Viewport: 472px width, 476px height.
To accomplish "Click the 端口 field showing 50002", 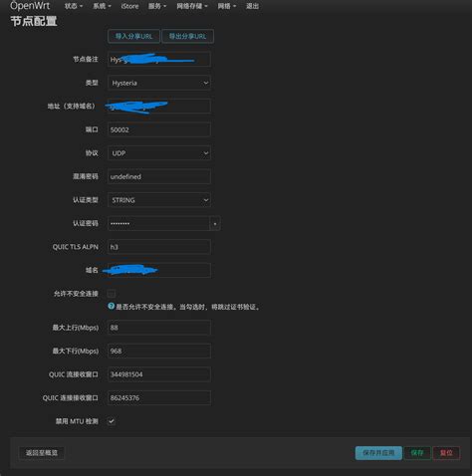I will (159, 129).
